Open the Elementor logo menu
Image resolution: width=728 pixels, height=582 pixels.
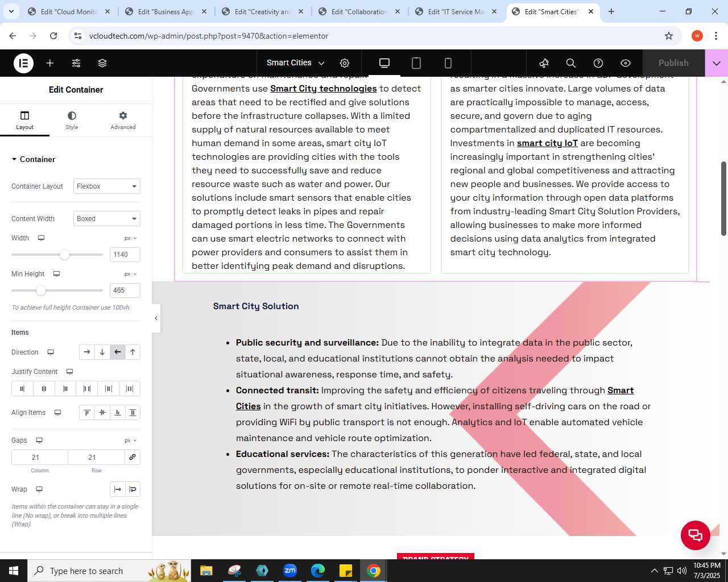tap(23, 63)
